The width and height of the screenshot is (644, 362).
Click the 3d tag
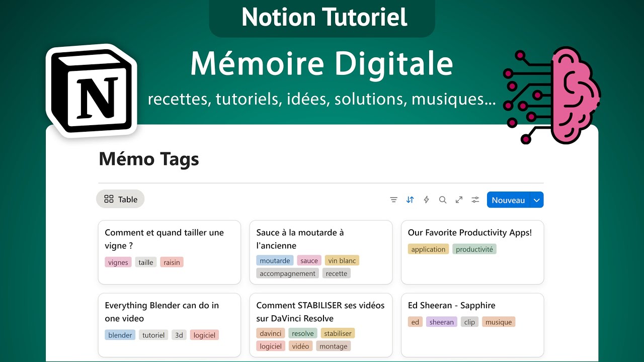coord(179,335)
